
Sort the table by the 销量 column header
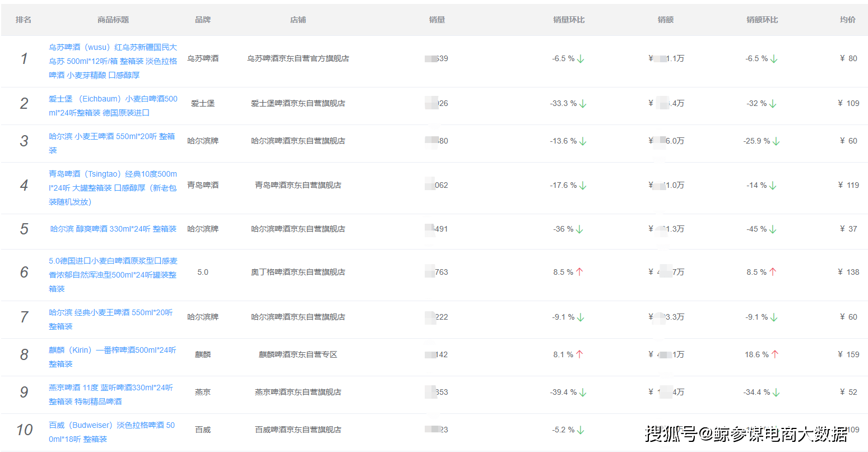pos(437,19)
